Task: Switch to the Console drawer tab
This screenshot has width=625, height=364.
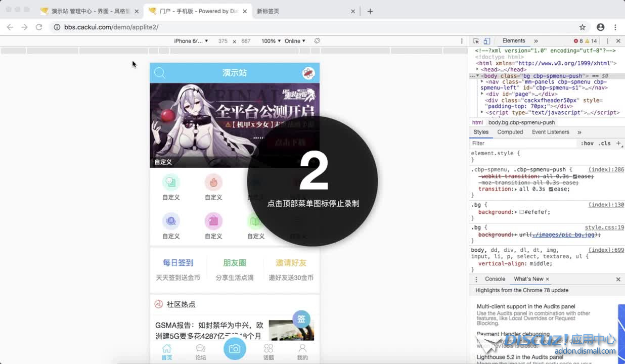Action: click(x=495, y=279)
